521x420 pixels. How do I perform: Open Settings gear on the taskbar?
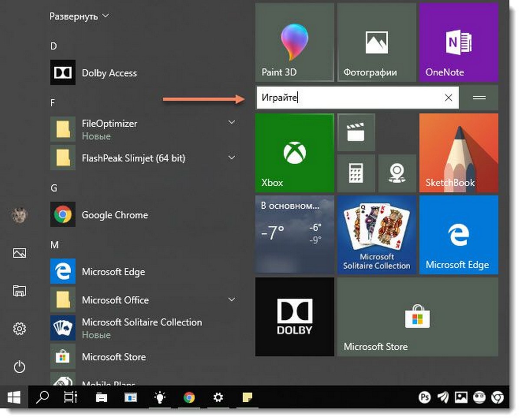click(x=218, y=397)
